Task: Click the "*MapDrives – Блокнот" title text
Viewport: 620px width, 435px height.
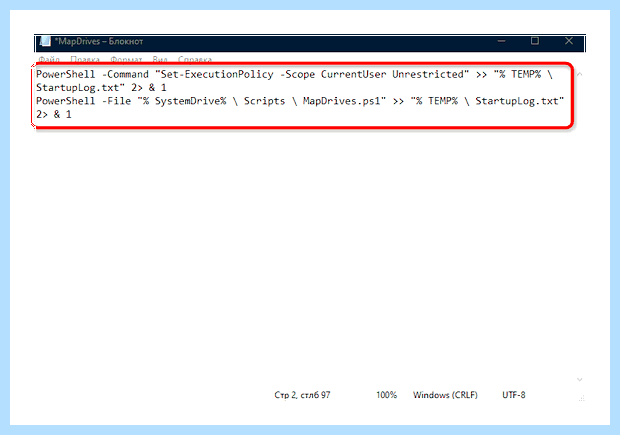Action: pos(98,41)
